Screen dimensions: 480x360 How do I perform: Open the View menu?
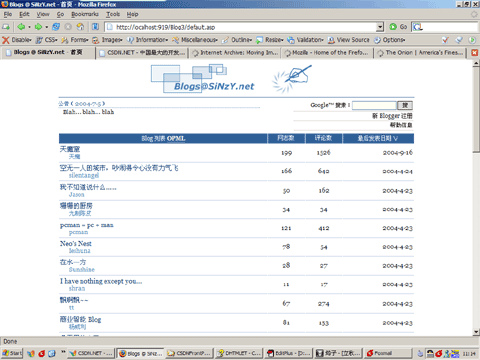43,14
